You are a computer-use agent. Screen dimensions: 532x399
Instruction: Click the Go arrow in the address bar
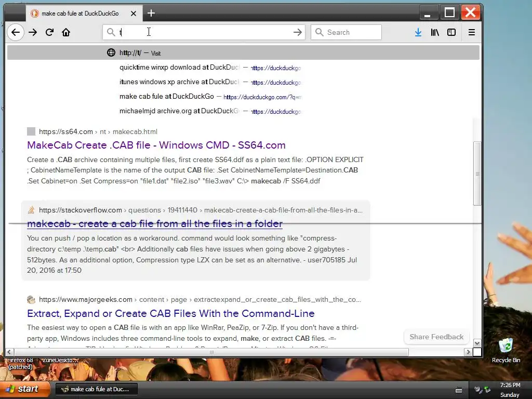point(298,32)
